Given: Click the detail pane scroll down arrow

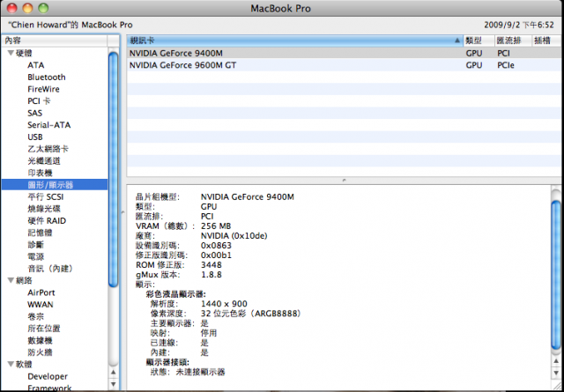Looking at the screenshot, I should pyautogui.click(x=556, y=373).
